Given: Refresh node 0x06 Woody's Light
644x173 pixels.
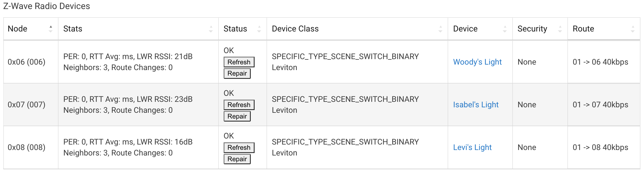Looking at the screenshot, I should point(239,62).
